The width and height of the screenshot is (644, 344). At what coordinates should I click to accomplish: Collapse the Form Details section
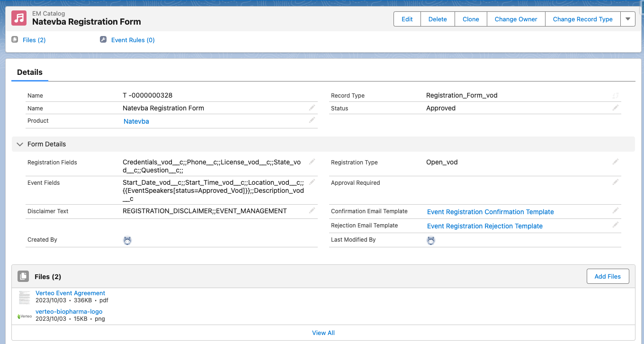[x=20, y=144]
